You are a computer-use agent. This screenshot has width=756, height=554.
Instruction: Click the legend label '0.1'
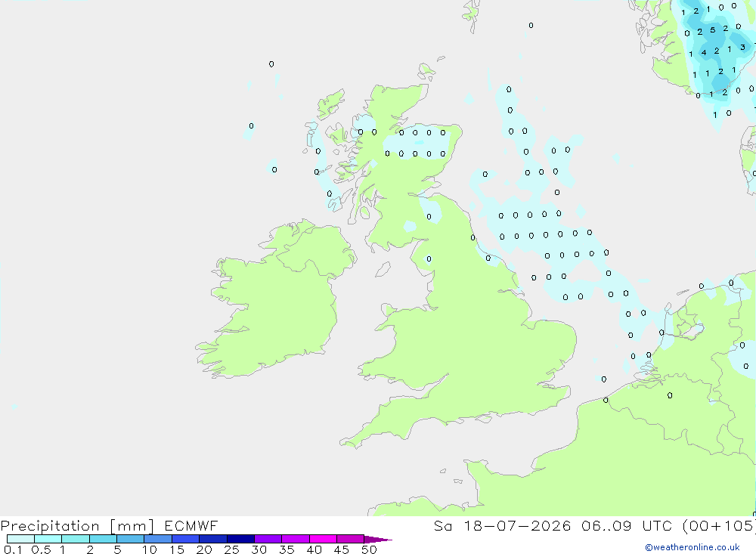13,549
